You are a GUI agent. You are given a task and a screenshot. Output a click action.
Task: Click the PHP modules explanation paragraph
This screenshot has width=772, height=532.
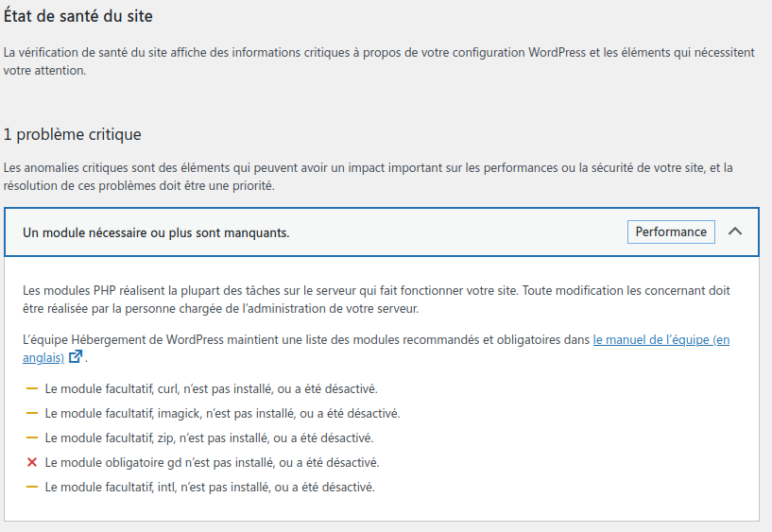(376, 300)
